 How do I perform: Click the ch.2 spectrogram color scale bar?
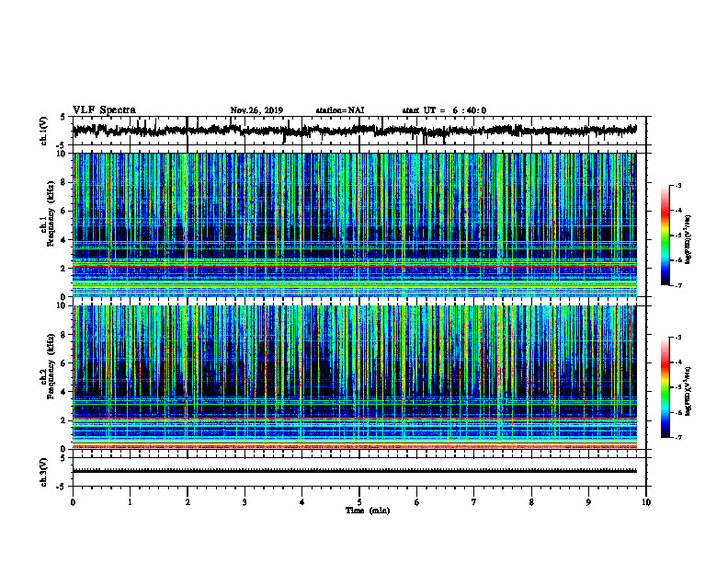point(665,387)
